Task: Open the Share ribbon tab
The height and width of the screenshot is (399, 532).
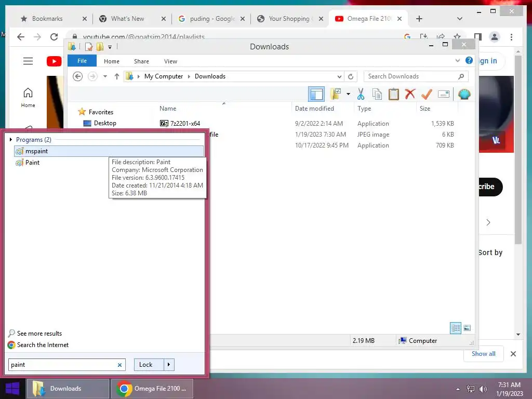Action: click(x=141, y=61)
